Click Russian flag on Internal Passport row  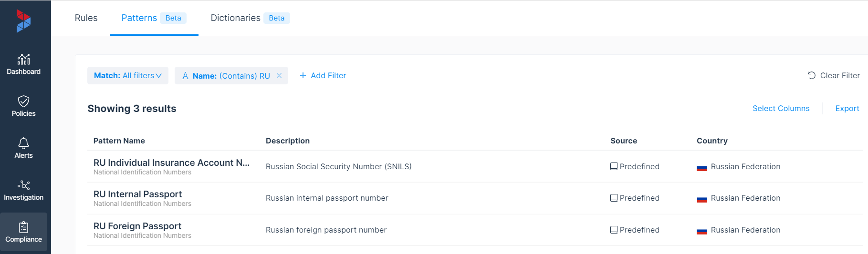[701, 198]
